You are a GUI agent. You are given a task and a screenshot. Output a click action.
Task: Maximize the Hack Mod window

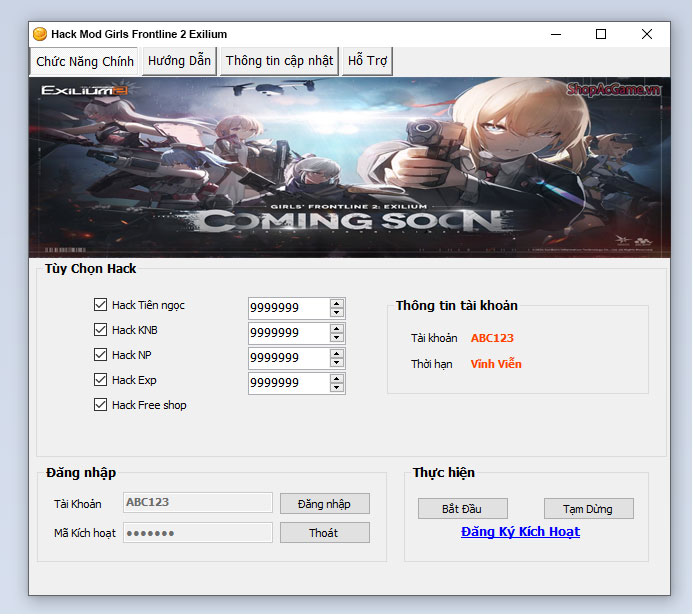pyautogui.click(x=601, y=34)
